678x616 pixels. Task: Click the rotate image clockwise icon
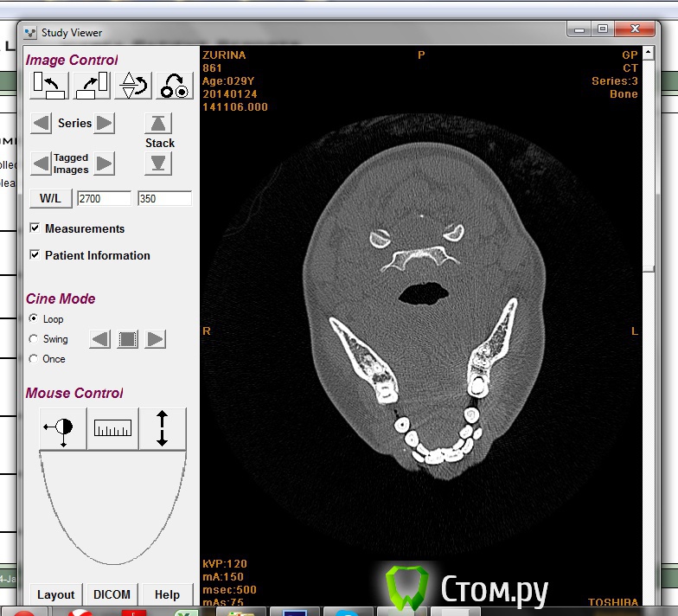[92, 86]
